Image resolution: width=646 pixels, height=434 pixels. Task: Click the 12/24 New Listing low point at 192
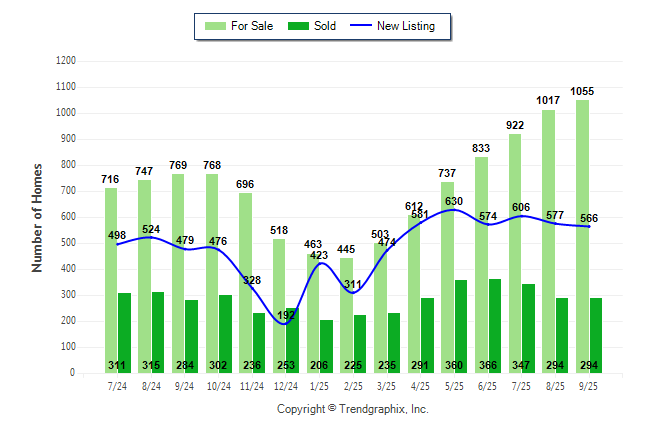click(284, 324)
